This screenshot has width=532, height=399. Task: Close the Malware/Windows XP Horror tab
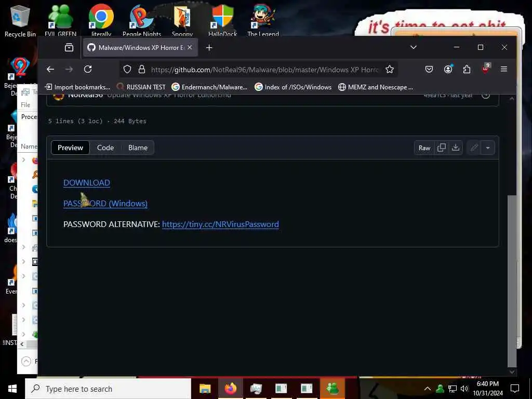pyautogui.click(x=190, y=47)
